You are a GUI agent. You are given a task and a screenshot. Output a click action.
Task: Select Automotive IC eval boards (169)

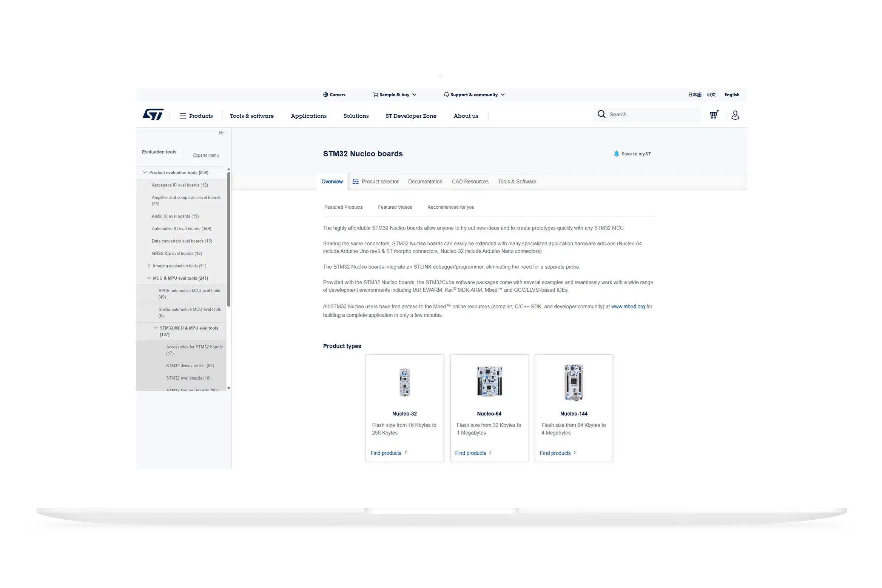point(181,229)
